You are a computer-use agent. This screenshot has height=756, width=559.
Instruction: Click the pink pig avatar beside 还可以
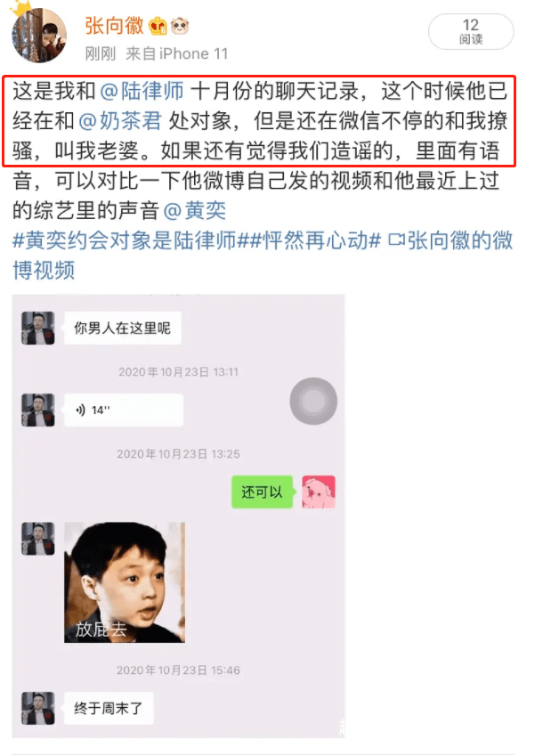(x=319, y=492)
